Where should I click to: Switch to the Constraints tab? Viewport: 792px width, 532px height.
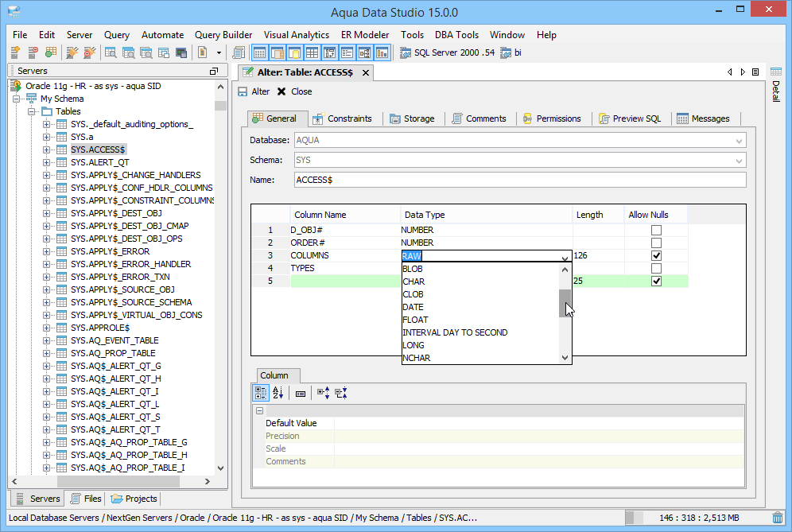[x=343, y=118]
